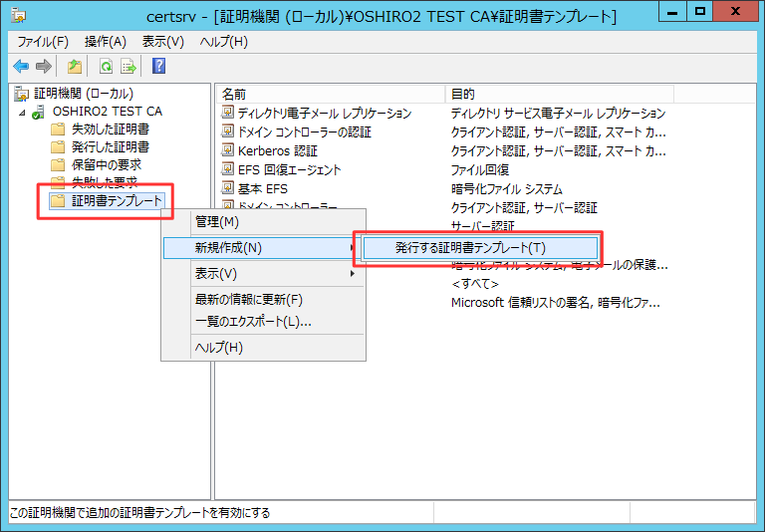Maximize the certsrv window
The width and height of the screenshot is (765, 532).
click(x=700, y=12)
